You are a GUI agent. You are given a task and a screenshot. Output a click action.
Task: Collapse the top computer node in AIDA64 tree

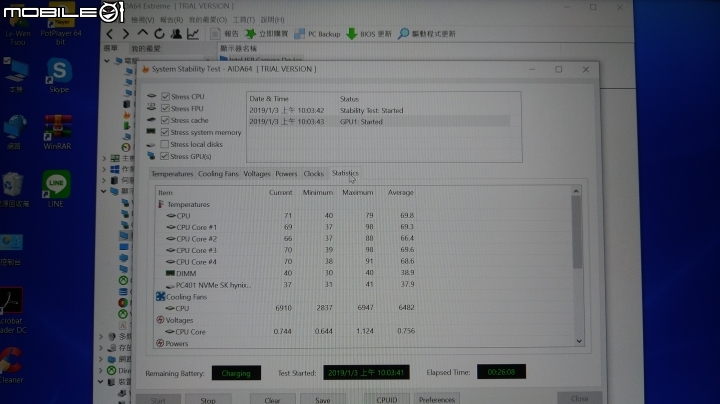coord(107,61)
